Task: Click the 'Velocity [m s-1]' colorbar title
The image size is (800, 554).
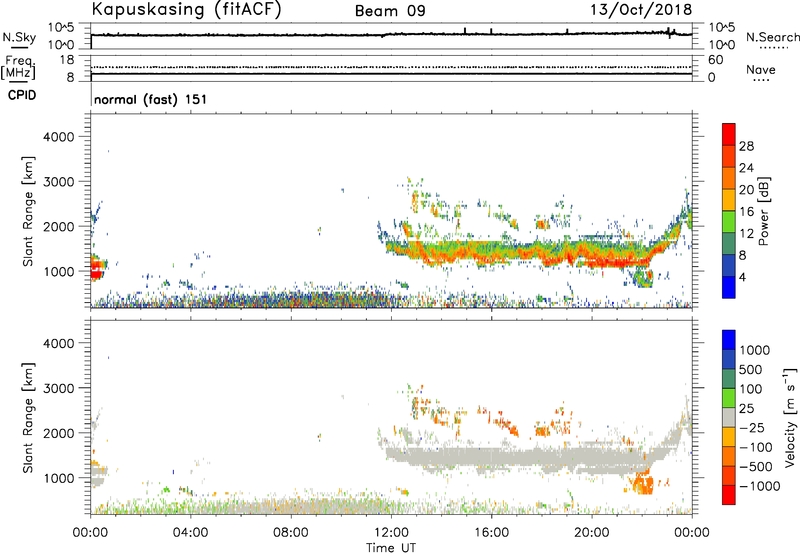Action: (790, 417)
